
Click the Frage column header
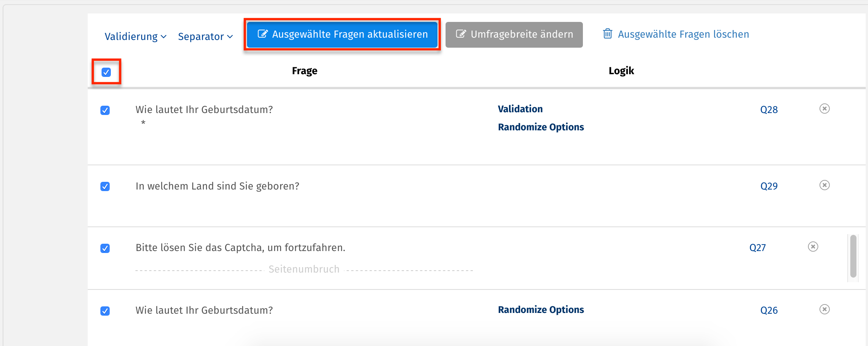click(304, 70)
